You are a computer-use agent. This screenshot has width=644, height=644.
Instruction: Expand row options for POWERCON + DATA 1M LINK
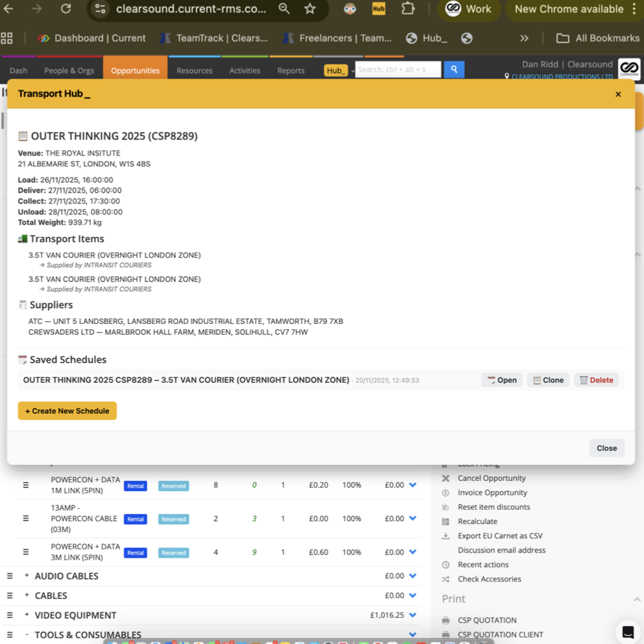413,485
